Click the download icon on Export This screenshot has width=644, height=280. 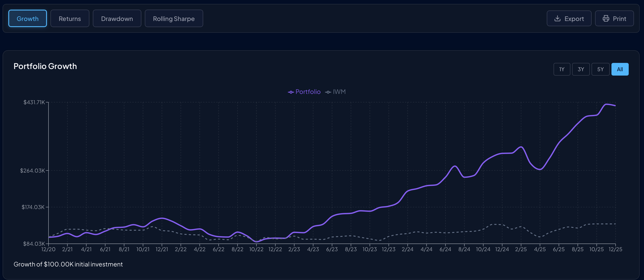[557, 19]
